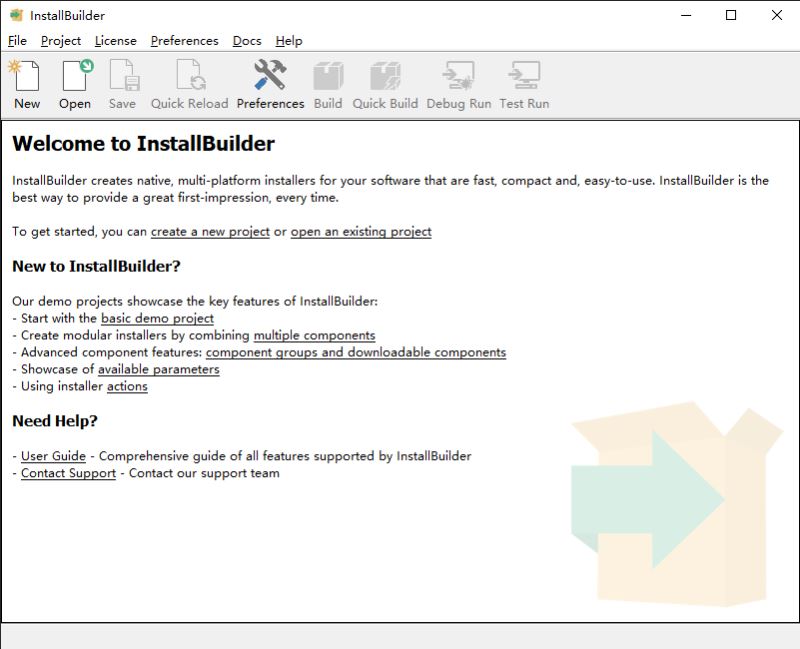
Task: Open the Help menu
Action: (x=289, y=41)
